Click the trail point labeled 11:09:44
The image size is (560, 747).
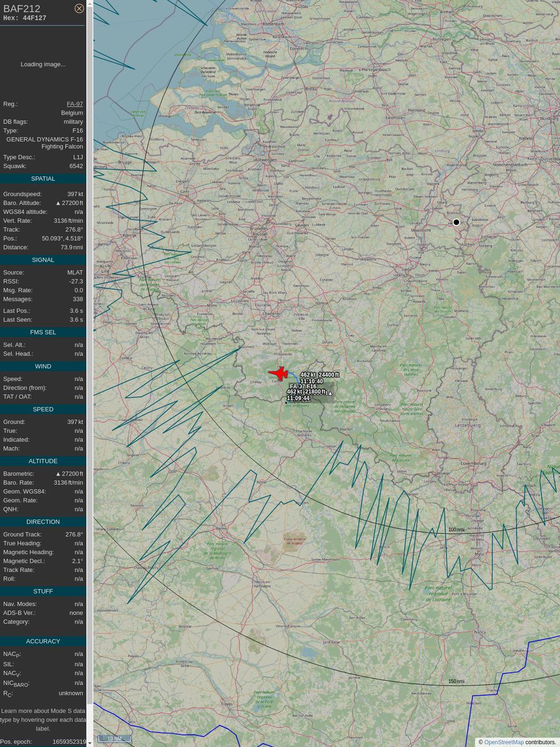[286, 403]
